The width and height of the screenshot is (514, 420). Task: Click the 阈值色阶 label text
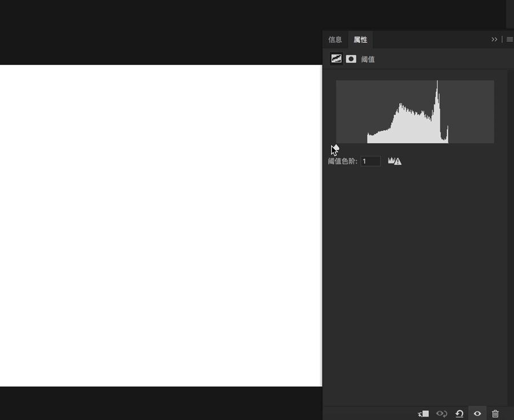point(342,161)
